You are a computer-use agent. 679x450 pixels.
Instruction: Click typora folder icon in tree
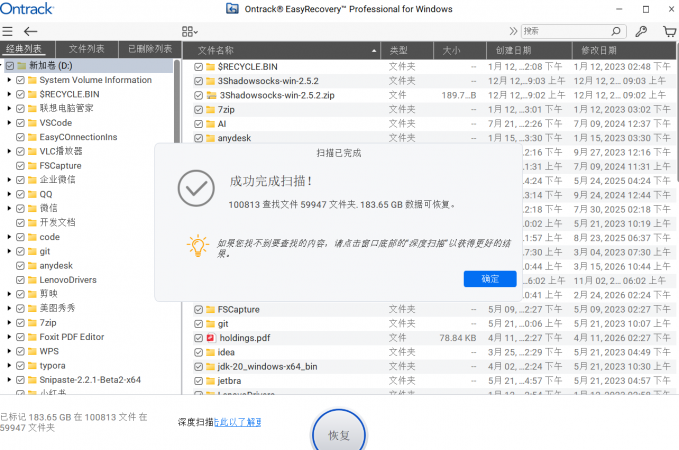32,366
